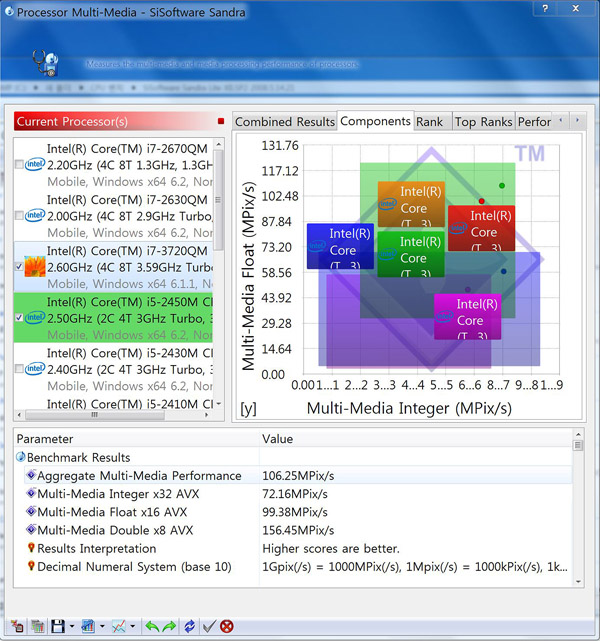Open the save icon's dropdown arrow
The width and height of the screenshot is (600, 641).
[x=72, y=626]
